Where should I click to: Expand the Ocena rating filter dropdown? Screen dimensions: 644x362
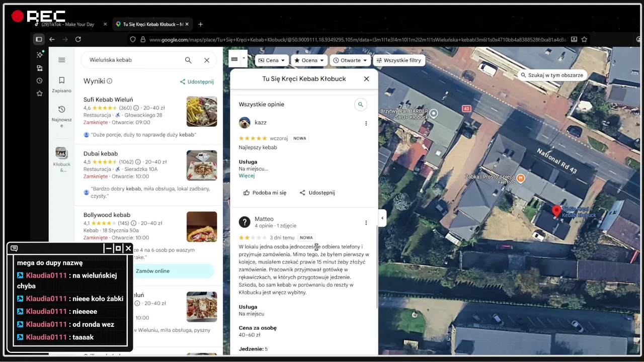pyautogui.click(x=309, y=60)
